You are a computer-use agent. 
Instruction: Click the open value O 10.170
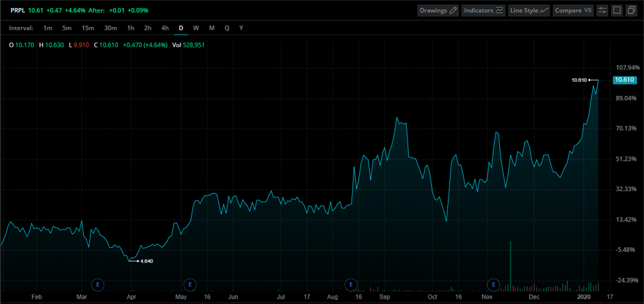tap(22, 45)
